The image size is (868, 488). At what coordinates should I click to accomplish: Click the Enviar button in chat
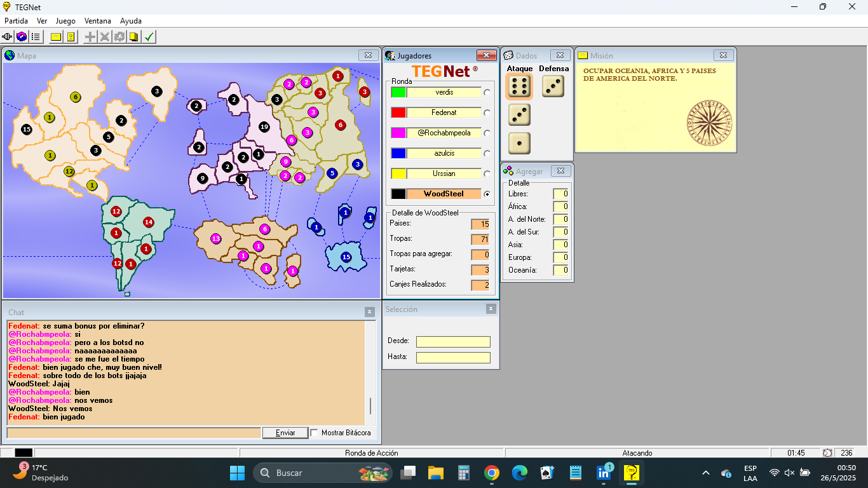click(285, 433)
